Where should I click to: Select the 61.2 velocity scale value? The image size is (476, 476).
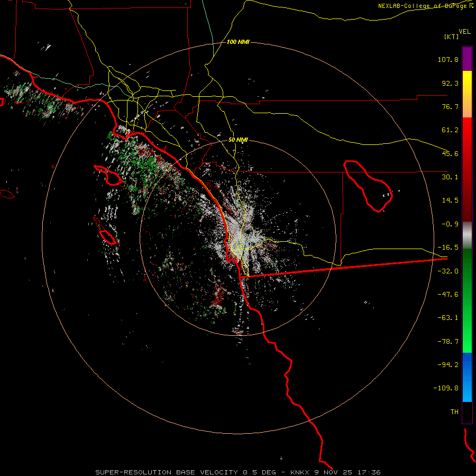click(x=450, y=130)
